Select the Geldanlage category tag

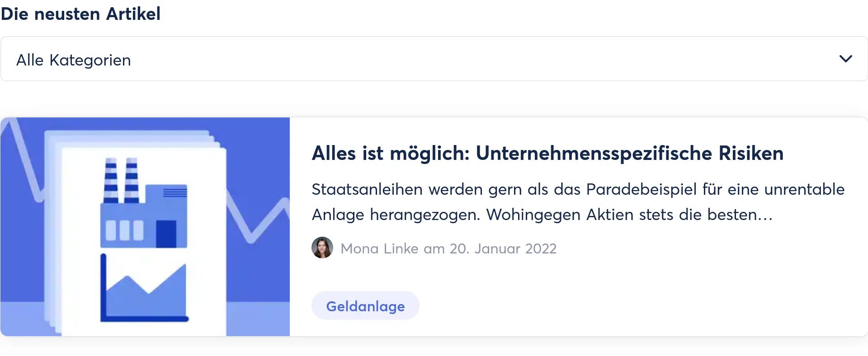365,306
